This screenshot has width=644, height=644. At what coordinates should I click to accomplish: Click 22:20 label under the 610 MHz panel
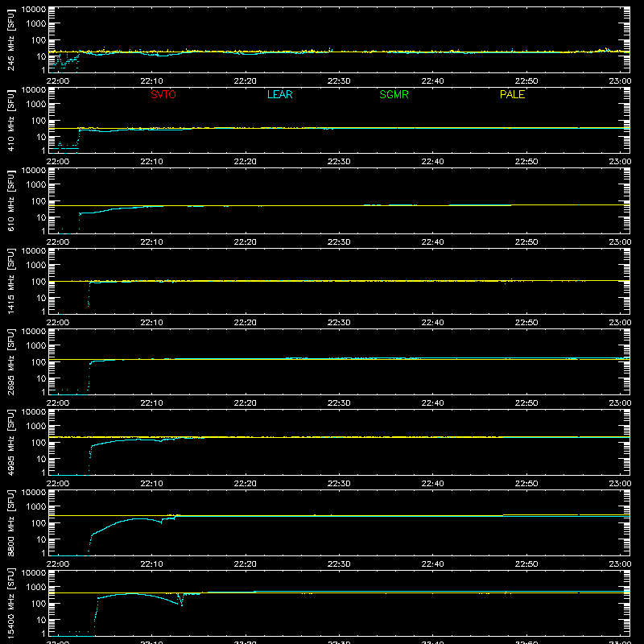click(x=246, y=242)
